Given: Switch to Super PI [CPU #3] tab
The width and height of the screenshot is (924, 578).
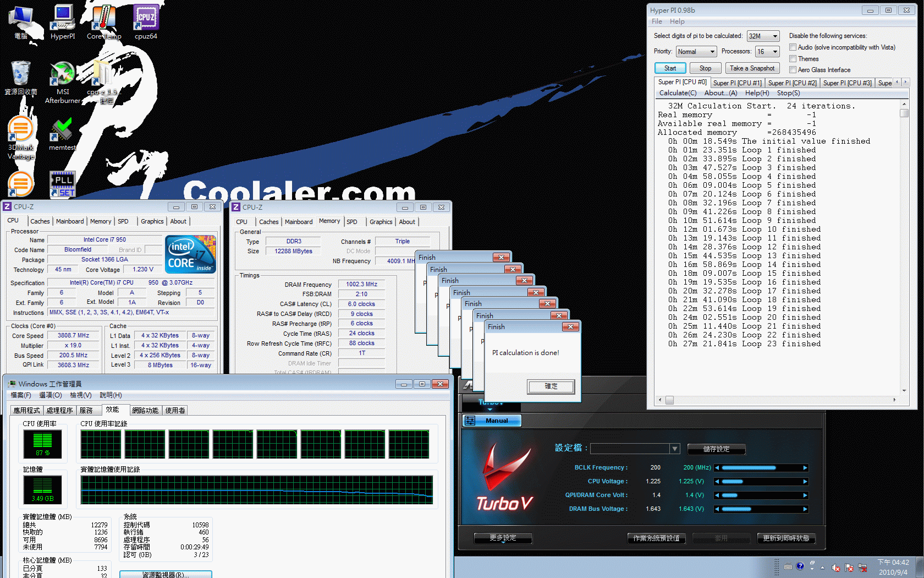Looking at the screenshot, I should point(847,83).
